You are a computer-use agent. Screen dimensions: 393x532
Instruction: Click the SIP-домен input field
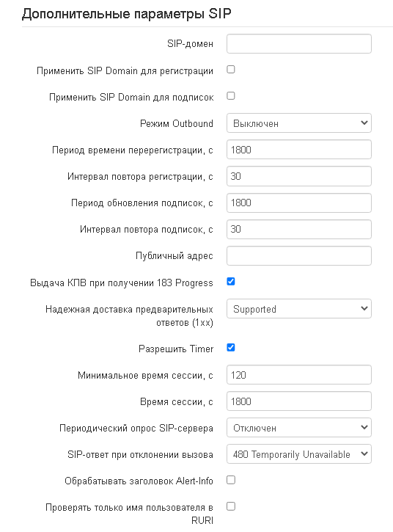[298, 44]
